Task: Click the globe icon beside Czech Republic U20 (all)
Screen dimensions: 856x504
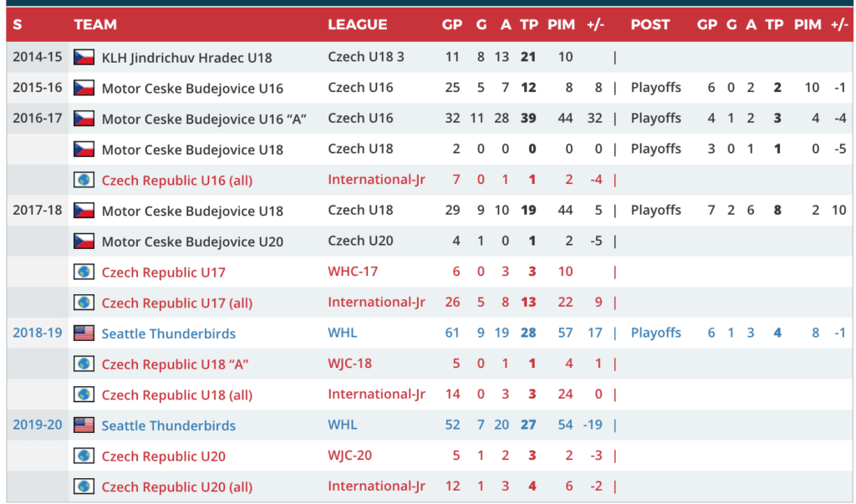Action: click(x=84, y=486)
